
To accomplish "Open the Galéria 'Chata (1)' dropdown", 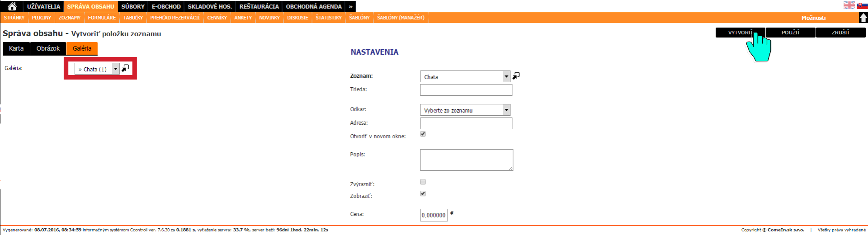I will 97,69.
